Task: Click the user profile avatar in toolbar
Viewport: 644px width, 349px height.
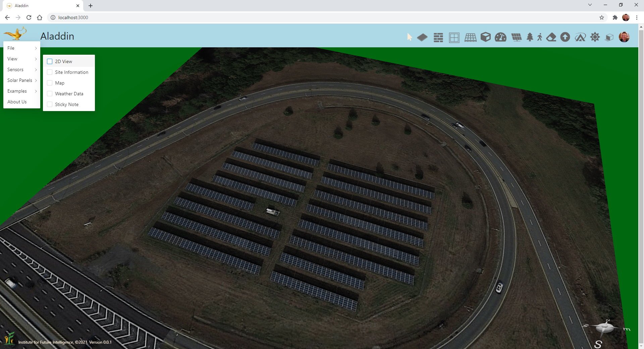Action: tap(624, 37)
